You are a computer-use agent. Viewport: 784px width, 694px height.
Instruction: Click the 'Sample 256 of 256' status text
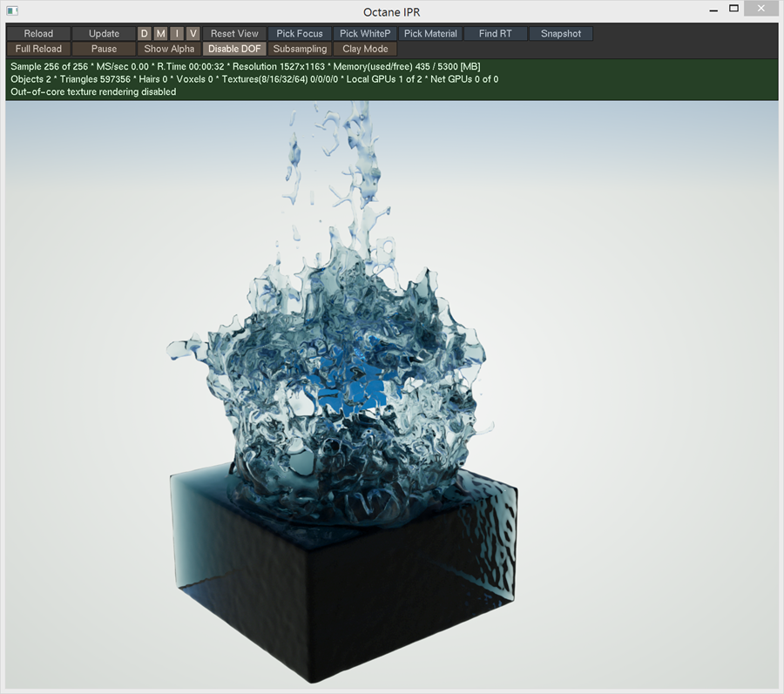pos(49,66)
